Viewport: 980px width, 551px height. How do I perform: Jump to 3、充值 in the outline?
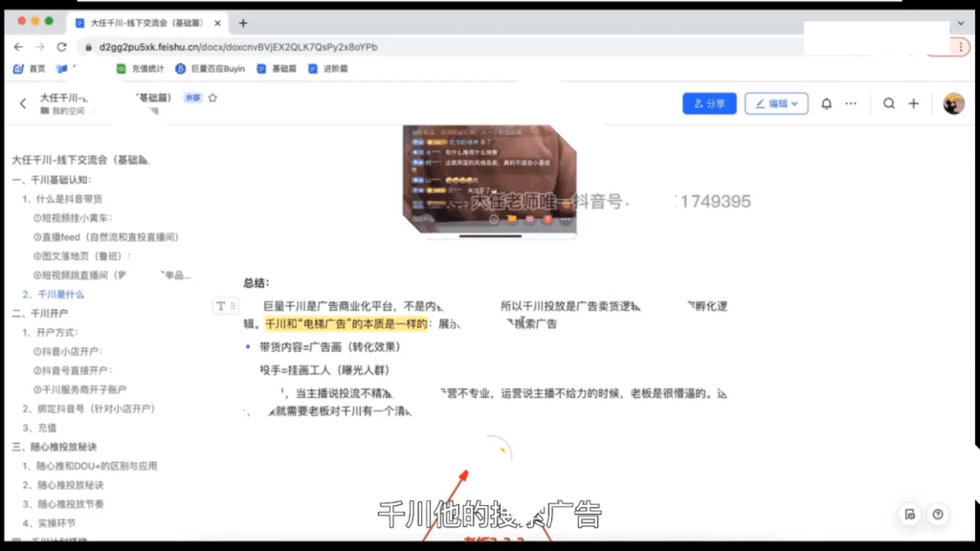pos(39,428)
